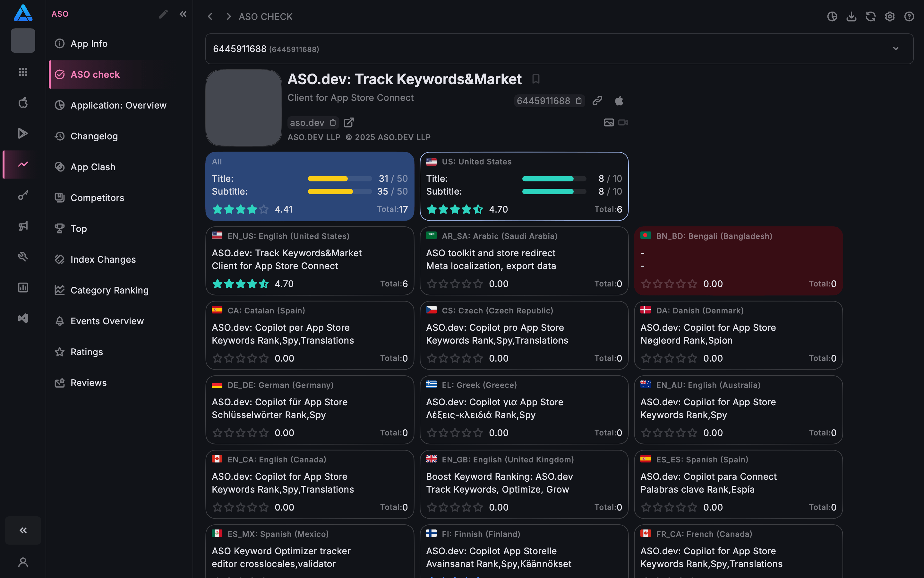Viewport: 924px width, 578px height.
Task: Open the ES_ES Spanish Spain card
Action: pos(738,484)
